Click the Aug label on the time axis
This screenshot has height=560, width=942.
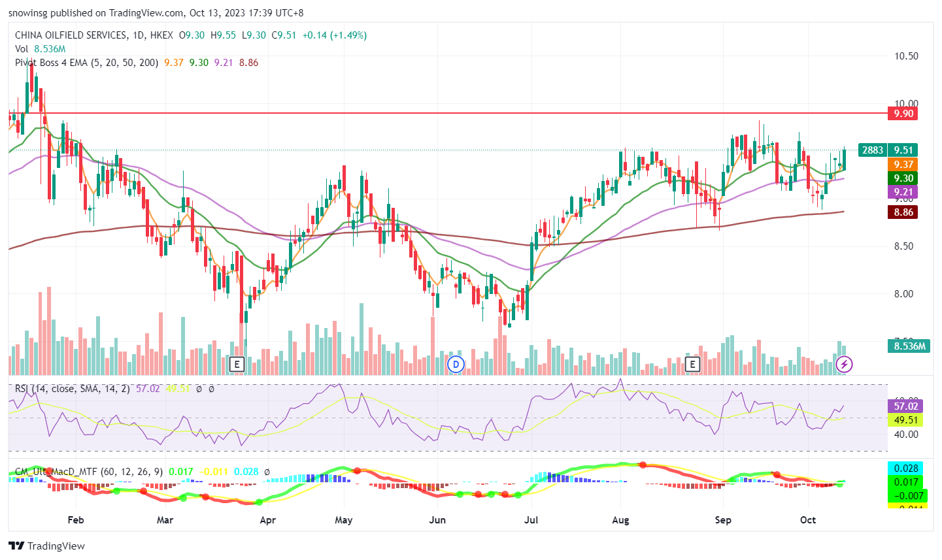click(x=620, y=520)
